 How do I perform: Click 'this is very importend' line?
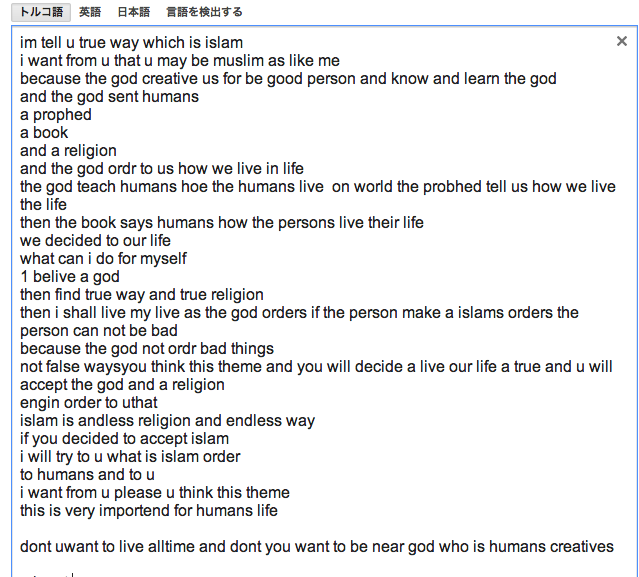pos(148,511)
